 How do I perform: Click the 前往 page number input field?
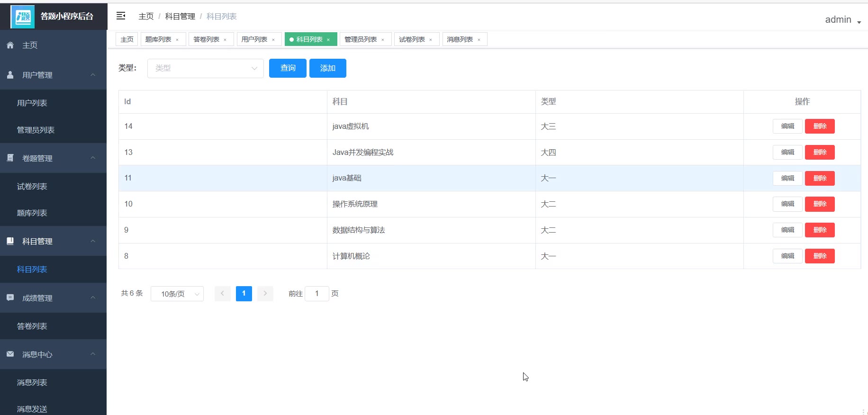point(316,294)
